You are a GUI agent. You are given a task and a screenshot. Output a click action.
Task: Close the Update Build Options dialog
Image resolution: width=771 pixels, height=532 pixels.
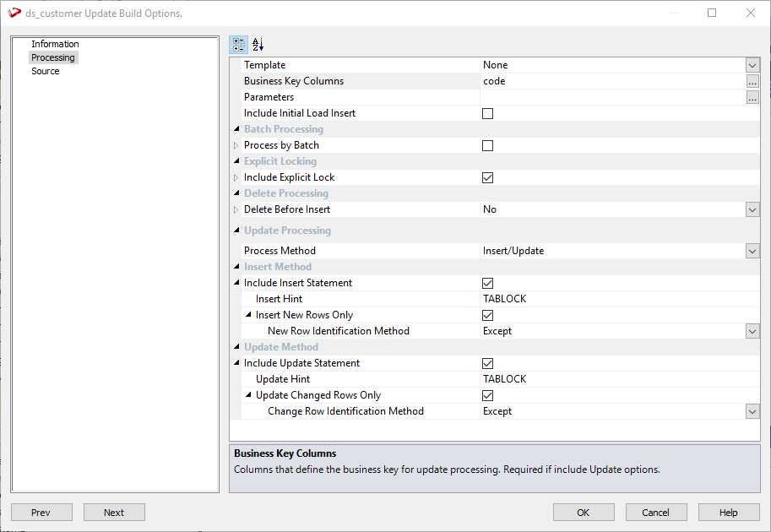(751, 13)
